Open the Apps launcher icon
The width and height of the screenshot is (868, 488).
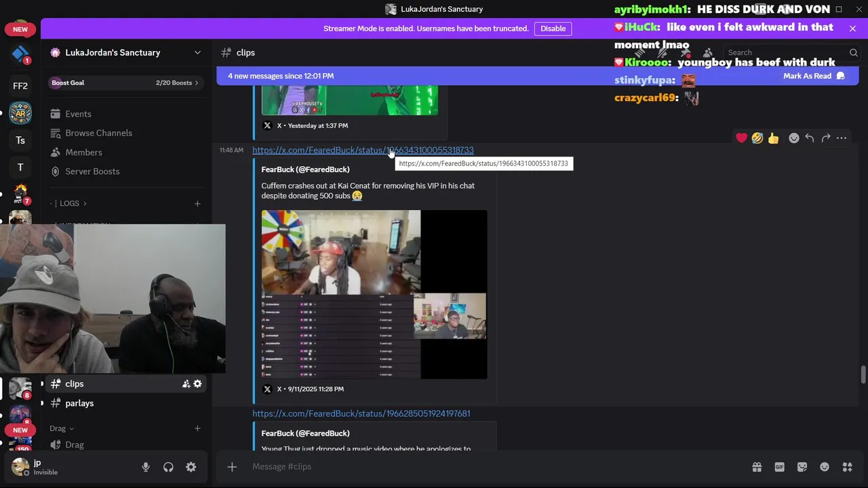click(847, 467)
